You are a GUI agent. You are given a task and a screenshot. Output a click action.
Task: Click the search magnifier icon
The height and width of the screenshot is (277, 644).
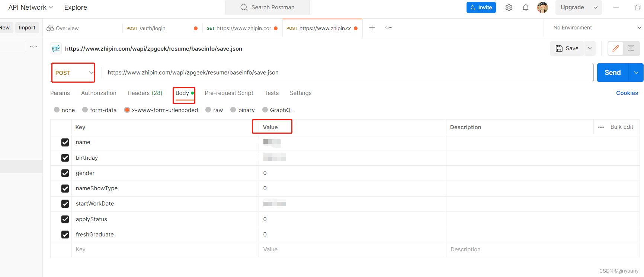click(x=244, y=7)
